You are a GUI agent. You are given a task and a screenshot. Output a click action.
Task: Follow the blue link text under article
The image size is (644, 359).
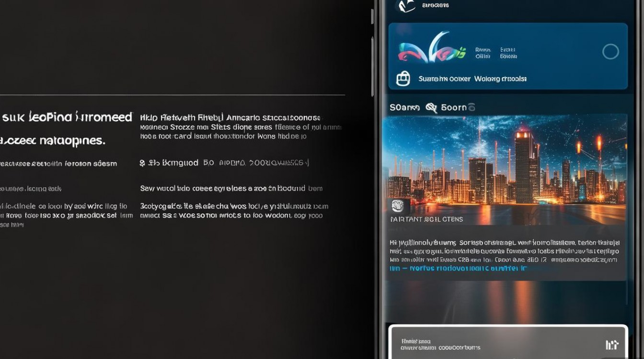tap(459, 269)
